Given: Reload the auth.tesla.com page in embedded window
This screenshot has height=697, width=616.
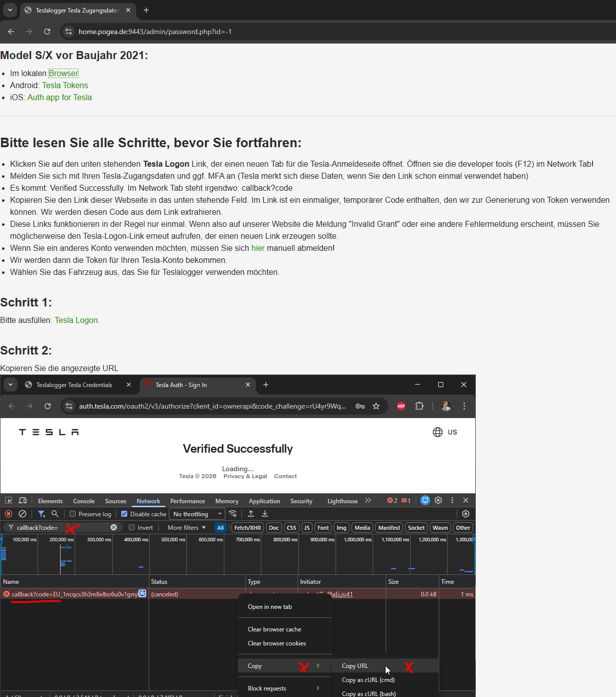Looking at the screenshot, I should click(48, 406).
